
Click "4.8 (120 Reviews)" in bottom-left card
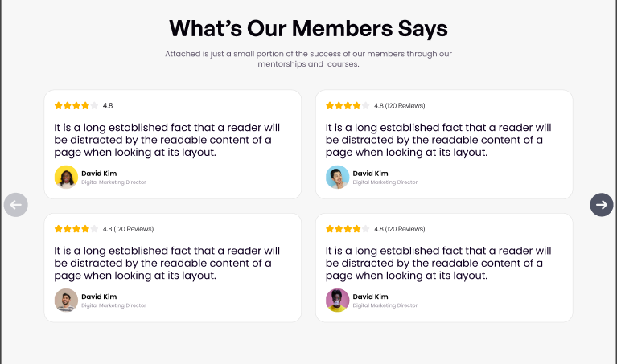(128, 229)
